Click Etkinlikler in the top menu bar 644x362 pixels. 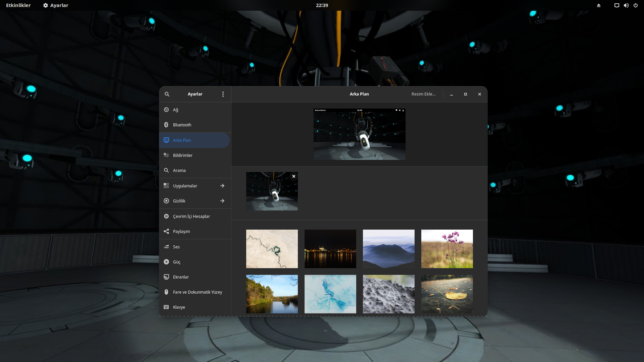(18, 5)
